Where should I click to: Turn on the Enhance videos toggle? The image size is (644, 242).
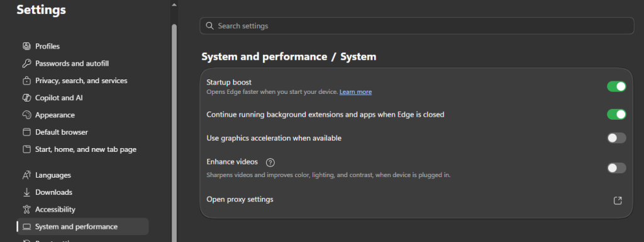[x=616, y=168]
